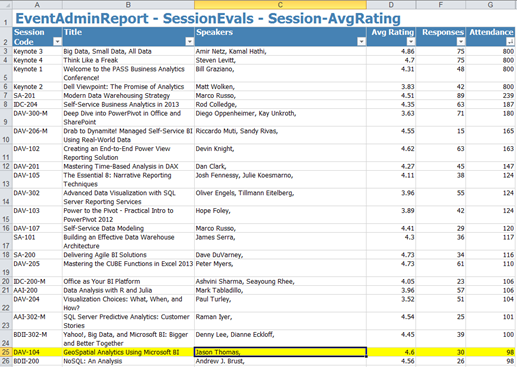517x367 pixels.
Task: Select column F header
Action: tap(441, 4)
